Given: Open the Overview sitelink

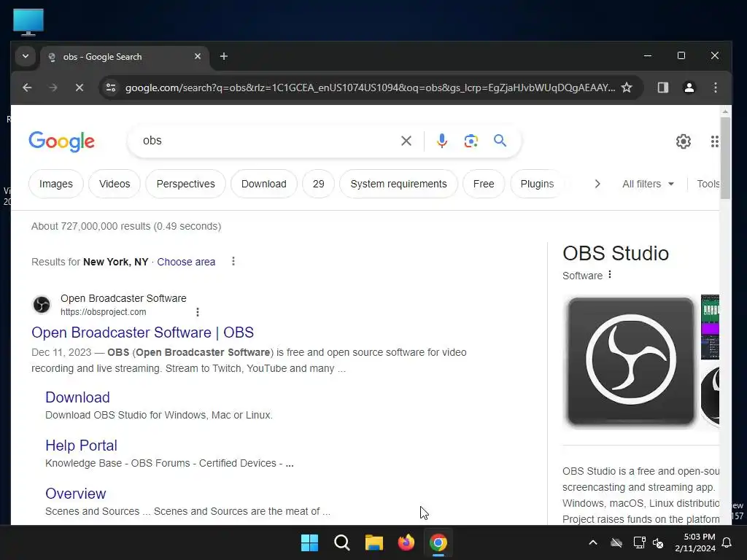Looking at the screenshot, I should click(76, 494).
